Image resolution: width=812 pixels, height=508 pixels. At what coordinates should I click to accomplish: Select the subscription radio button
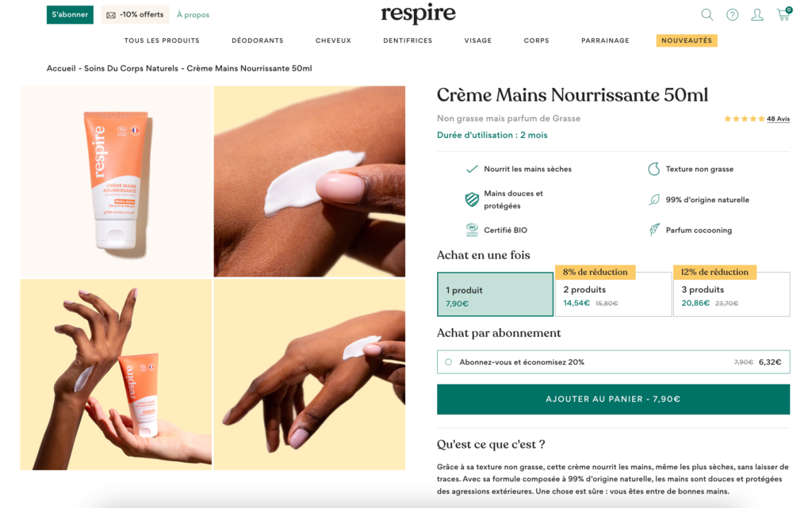click(x=449, y=362)
